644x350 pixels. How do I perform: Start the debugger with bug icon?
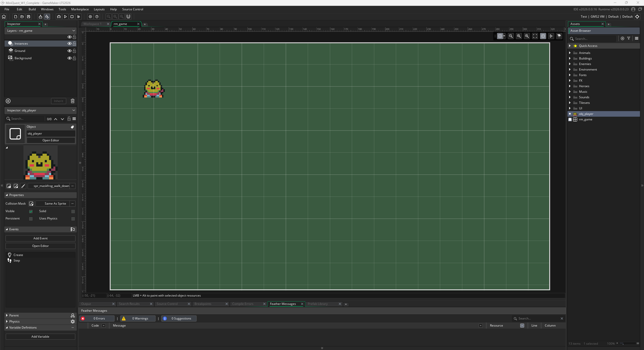(x=59, y=17)
